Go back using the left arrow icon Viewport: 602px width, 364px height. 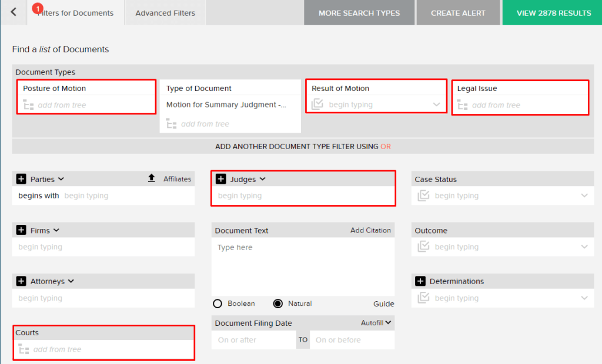[14, 12]
